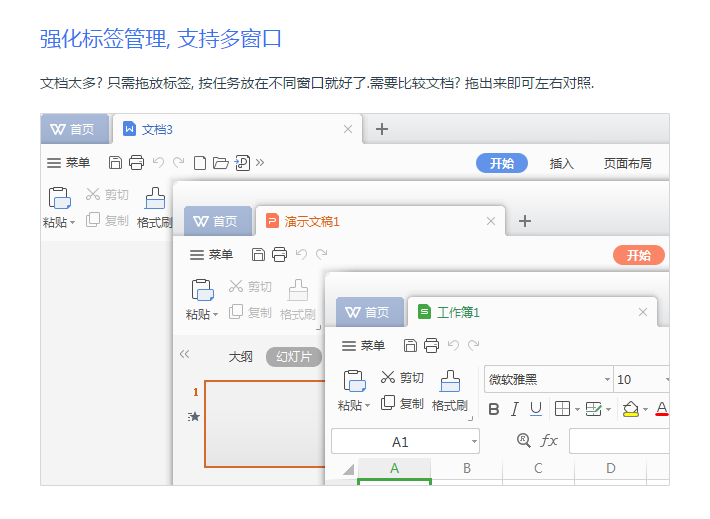Click the save icon in 工作簿1 window
The image size is (710, 519).
click(x=410, y=346)
